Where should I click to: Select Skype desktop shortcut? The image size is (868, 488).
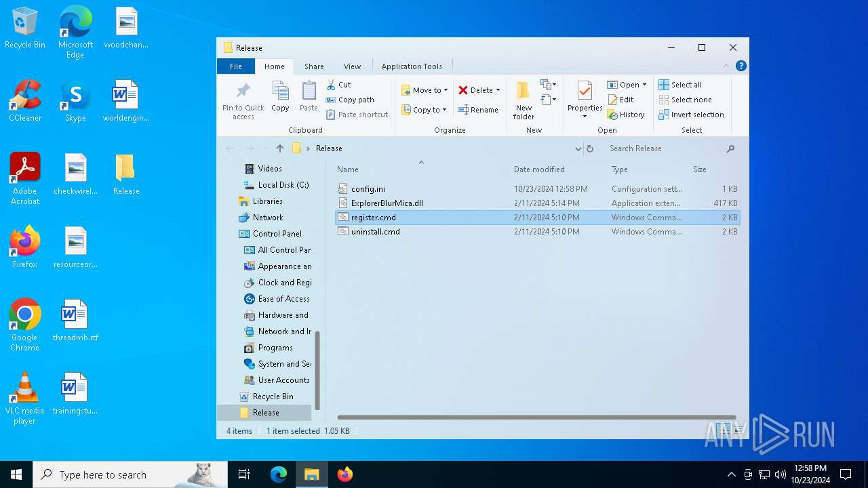point(75,101)
